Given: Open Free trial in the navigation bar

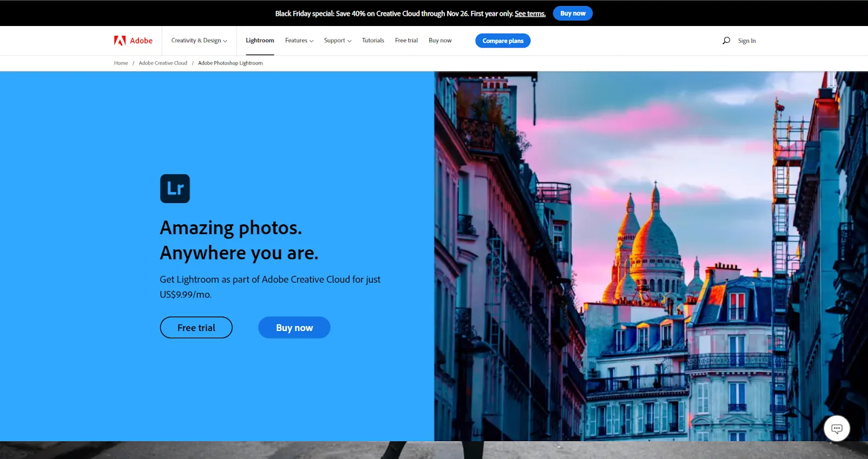Looking at the screenshot, I should (406, 41).
